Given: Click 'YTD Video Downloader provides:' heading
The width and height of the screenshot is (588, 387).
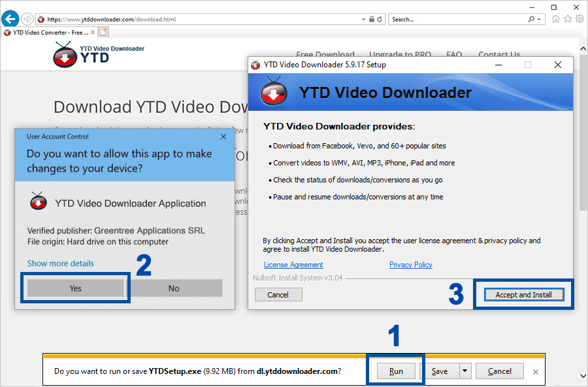Looking at the screenshot, I should click(339, 127).
